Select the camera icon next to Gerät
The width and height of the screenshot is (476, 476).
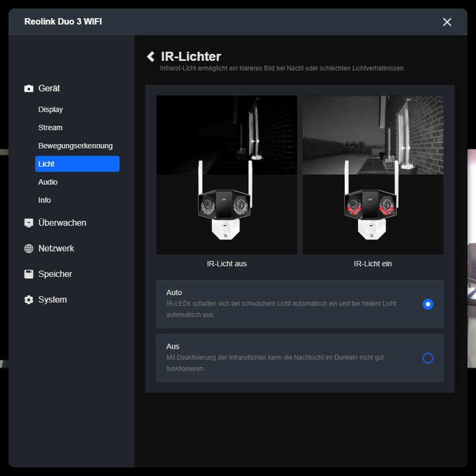[28, 88]
